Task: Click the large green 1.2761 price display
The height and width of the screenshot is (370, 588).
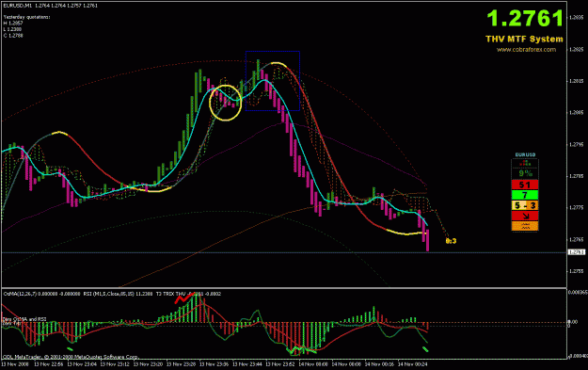Action: click(x=525, y=18)
